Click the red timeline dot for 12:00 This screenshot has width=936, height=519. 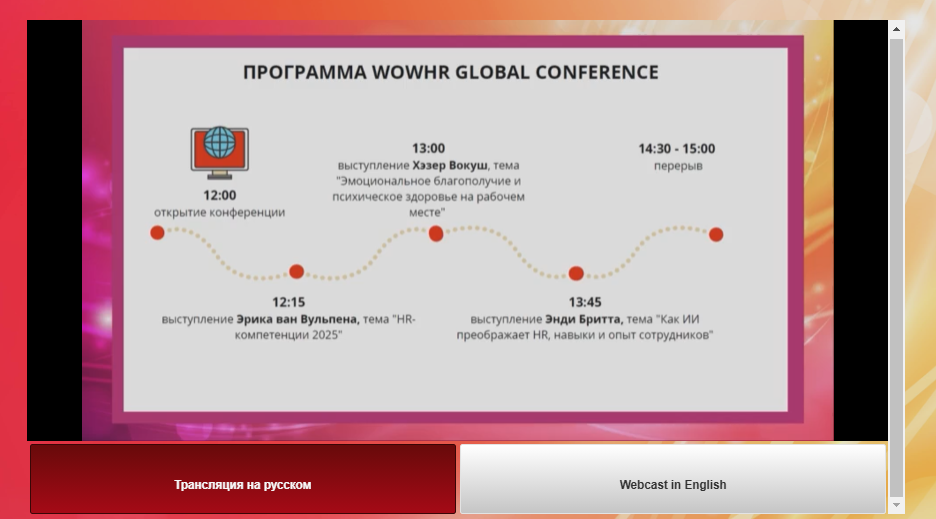click(157, 233)
